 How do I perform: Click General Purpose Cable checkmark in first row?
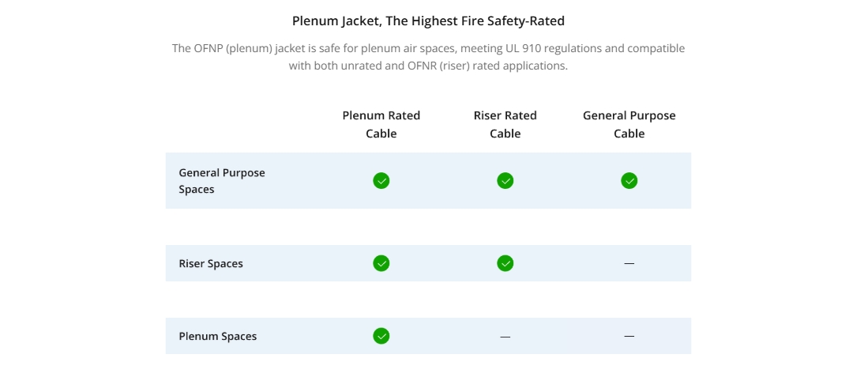[629, 180]
